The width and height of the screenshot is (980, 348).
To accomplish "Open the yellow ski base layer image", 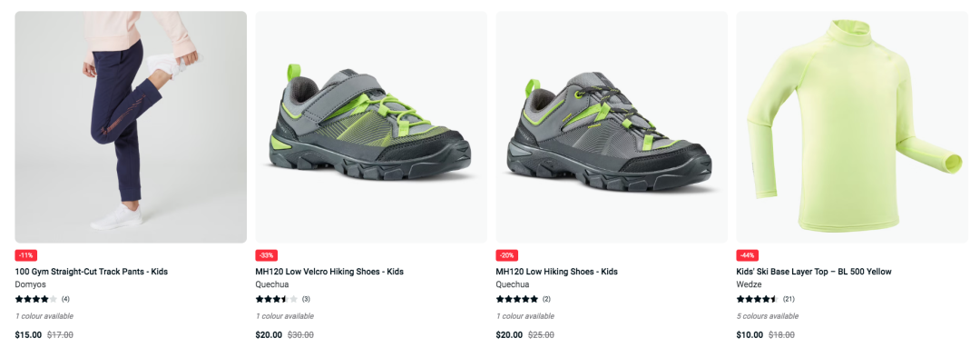I will [852, 127].
